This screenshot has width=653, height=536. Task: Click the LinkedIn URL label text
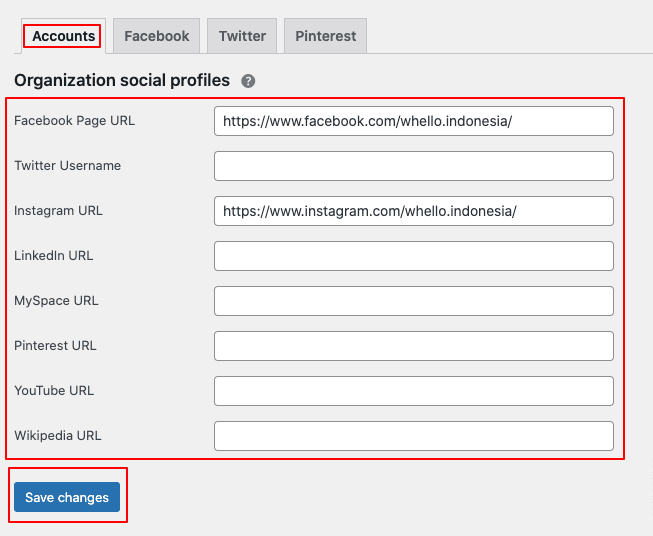(53, 256)
